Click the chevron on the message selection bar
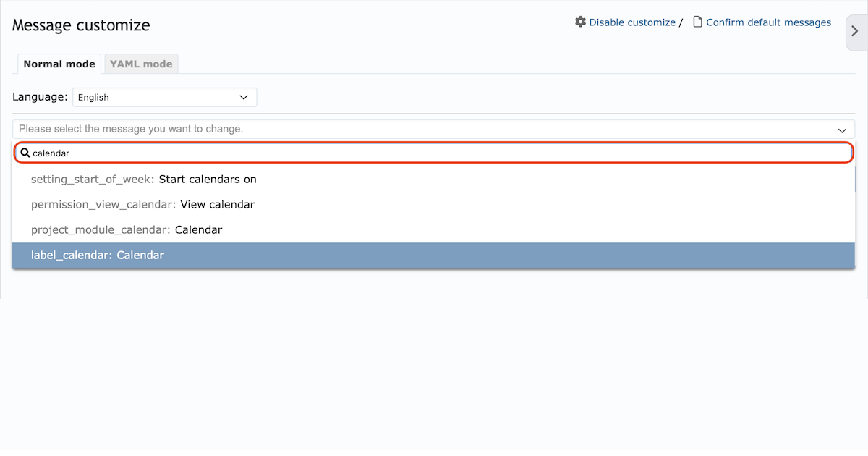This screenshot has height=456, width=868. (841, 130)
